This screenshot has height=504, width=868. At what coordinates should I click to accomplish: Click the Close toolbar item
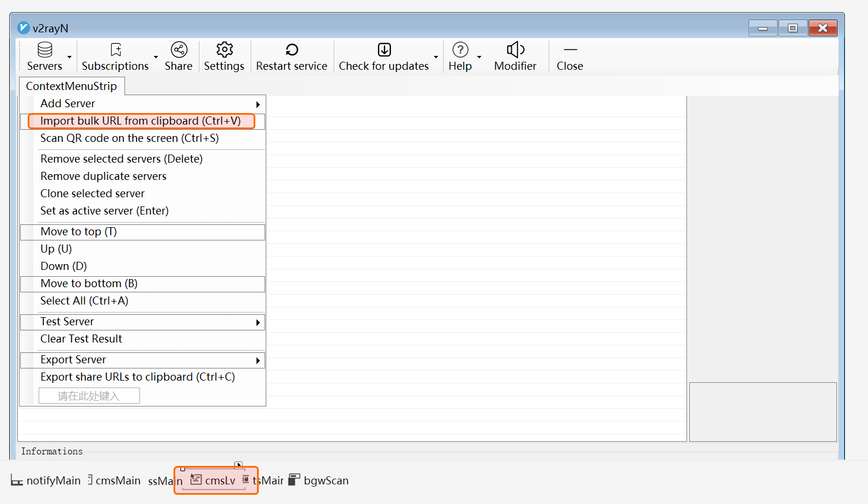[x=569, y=57]
